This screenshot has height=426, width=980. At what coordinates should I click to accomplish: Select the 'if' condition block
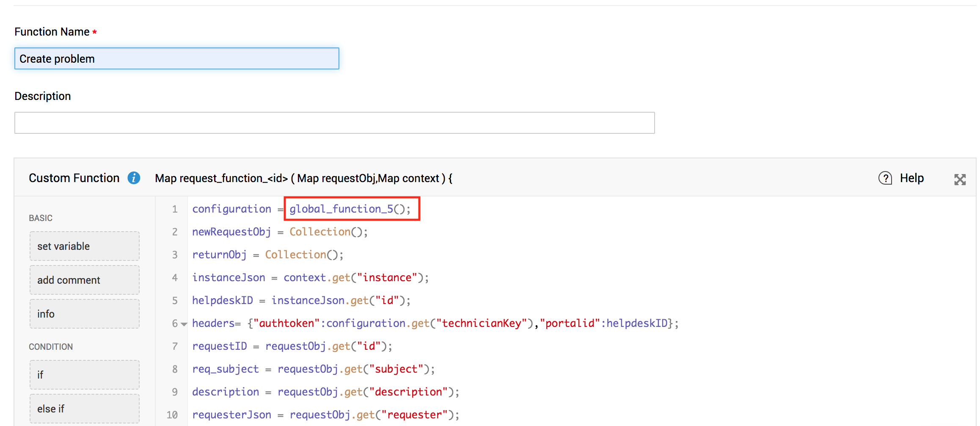[84, 375]
